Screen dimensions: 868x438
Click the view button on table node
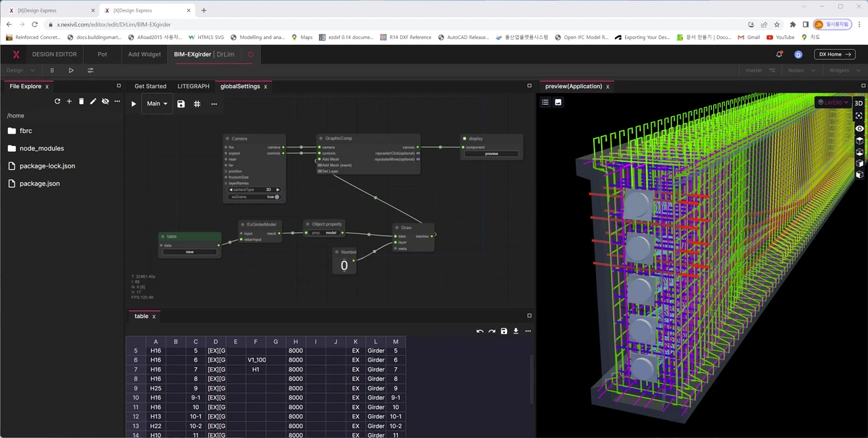[190, 252]
